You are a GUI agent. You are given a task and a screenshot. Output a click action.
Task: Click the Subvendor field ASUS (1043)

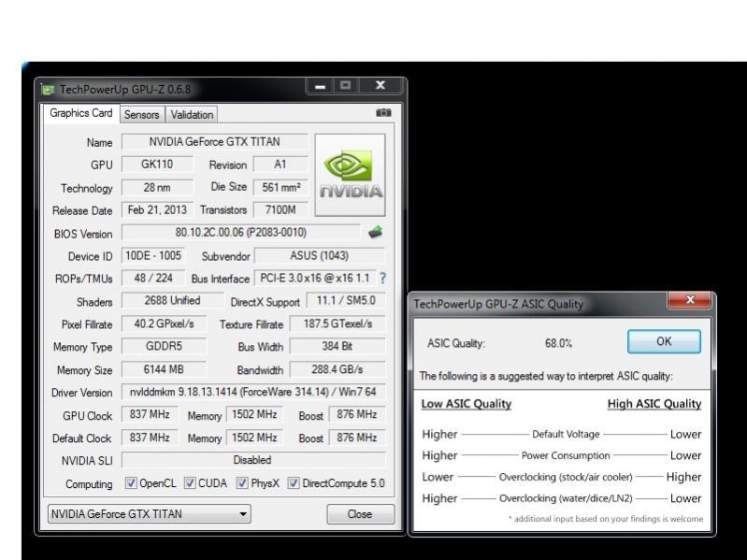click(319, 256)
